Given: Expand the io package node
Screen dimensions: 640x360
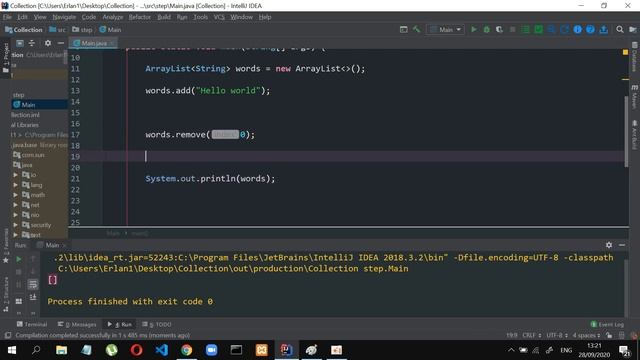Looking at the screenshot, I should click(16, 175).
